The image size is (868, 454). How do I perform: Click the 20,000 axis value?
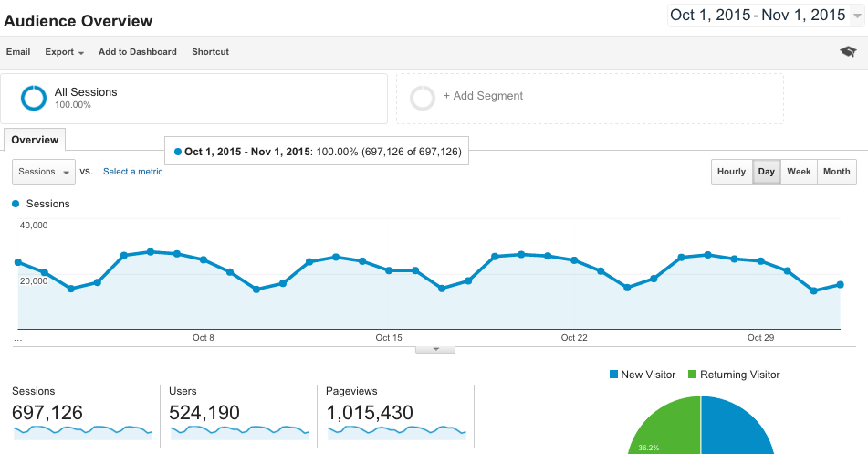click(x=34, y=280)
